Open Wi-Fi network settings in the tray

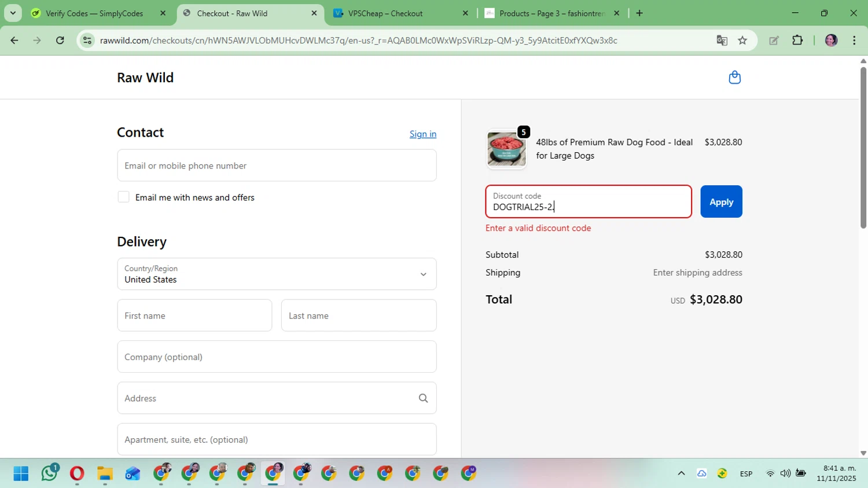click(770, 474)
